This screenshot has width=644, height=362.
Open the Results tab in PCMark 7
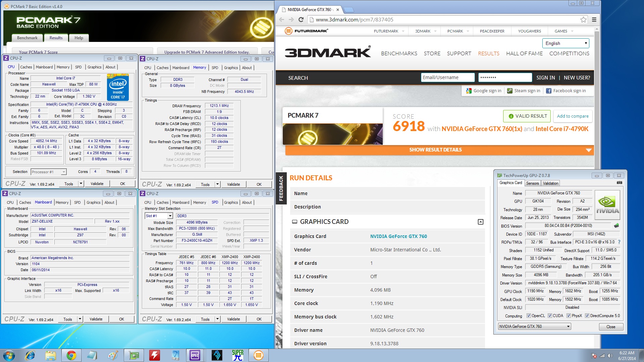pos(56,38)
